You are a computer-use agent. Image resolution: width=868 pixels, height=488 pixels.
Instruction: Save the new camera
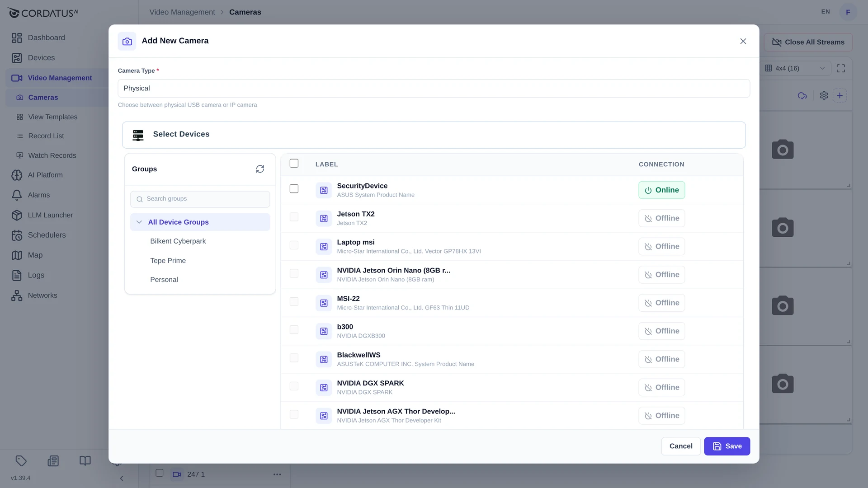727,446
